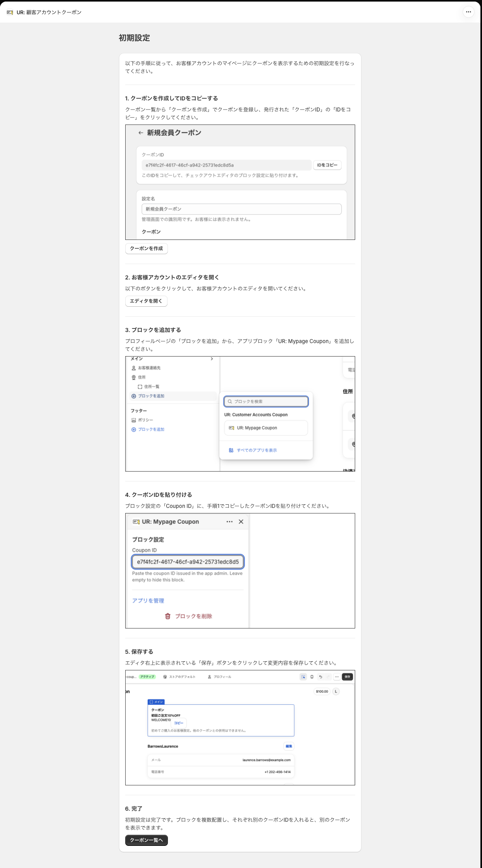Click heading 4. クーポンIDを貼り付ける
Viewport: 482px width, 868px height.
coord(158,495)
